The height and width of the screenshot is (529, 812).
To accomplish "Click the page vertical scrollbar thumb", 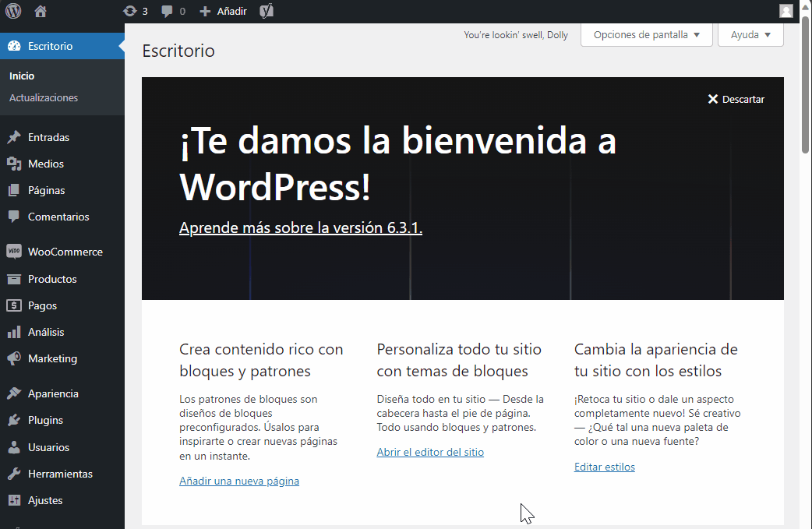I will [805, 86].
